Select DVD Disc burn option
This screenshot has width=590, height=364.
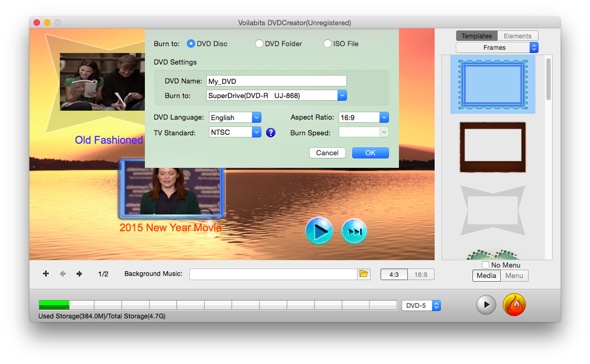pos(191,44)
